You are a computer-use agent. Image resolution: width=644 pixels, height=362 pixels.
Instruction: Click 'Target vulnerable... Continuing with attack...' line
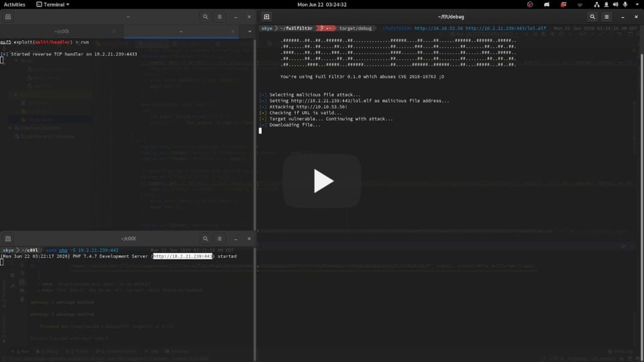coord(327,119)
